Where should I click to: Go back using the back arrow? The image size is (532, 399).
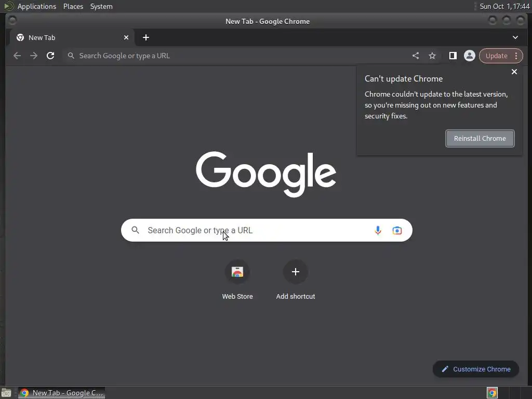click(17, 56)
